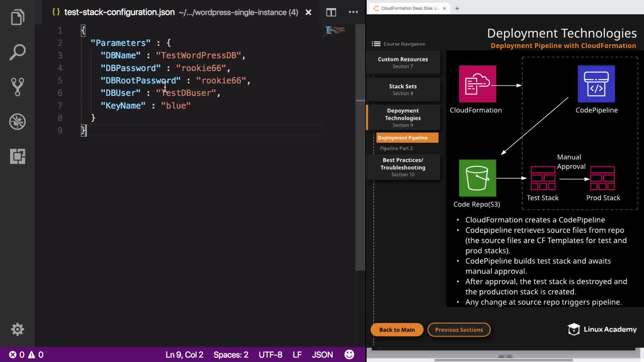Screen dimensions: 644x362
Task: Click the errors and warnings indicator
Action: pos(26,355)
